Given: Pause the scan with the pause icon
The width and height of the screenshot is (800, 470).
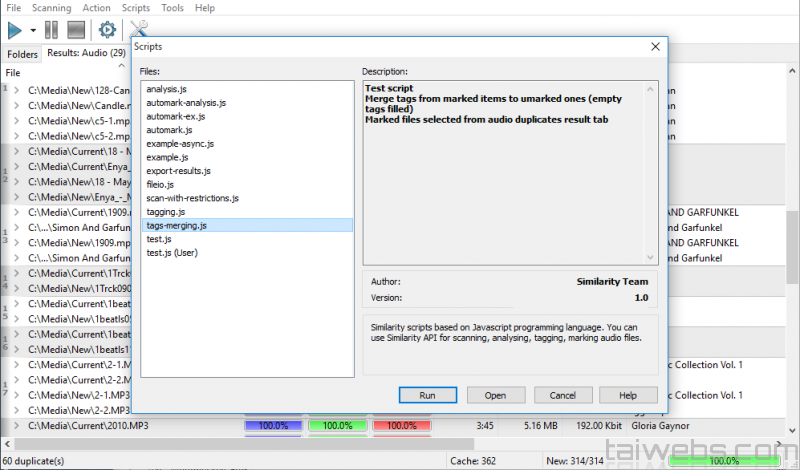Looking at the screenshot, I should 52,29.
